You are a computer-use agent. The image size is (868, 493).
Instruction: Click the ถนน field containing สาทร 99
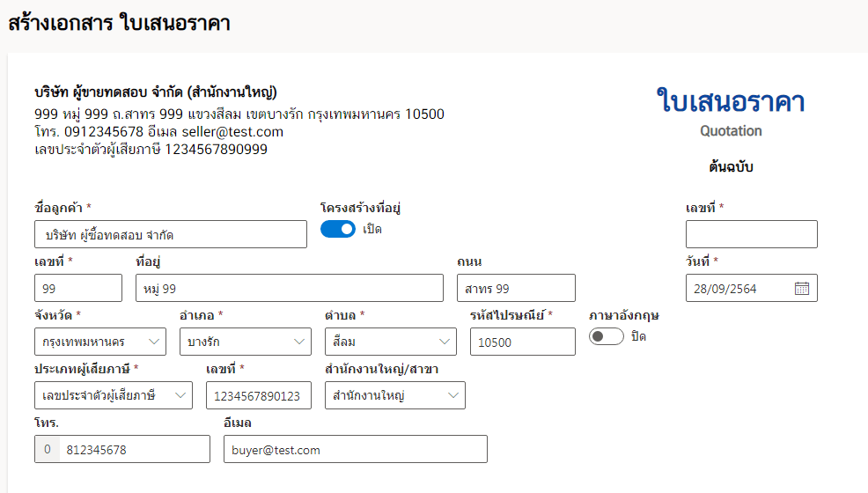click(x=516, y=288)
